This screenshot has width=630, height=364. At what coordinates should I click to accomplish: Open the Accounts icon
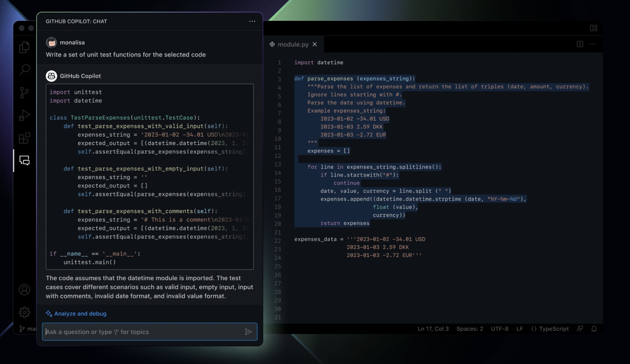tap(24, 289)
